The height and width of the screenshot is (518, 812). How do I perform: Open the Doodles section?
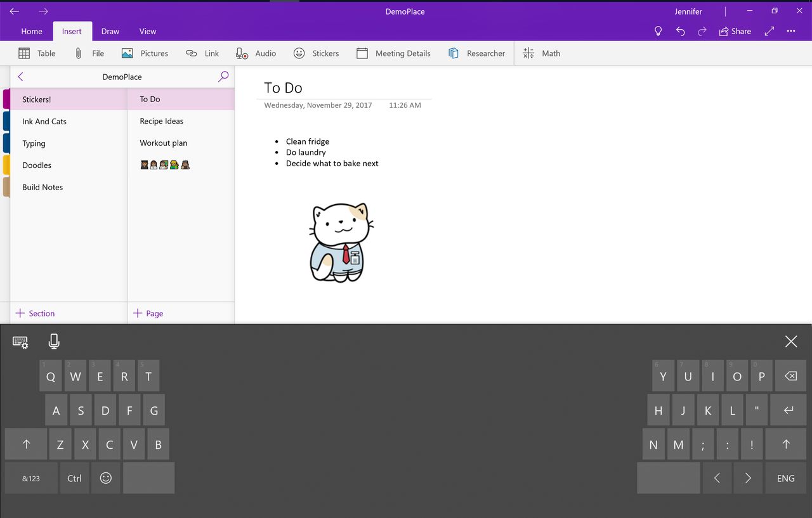click(69, 165)
